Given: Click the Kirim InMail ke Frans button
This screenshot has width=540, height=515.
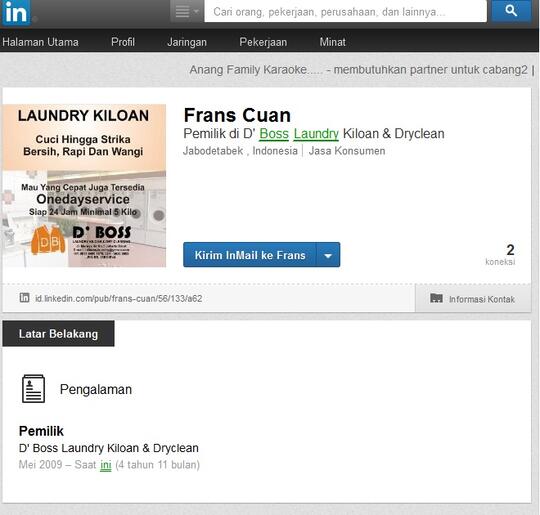Looking at the screenshot, I should tap(250, 255).
